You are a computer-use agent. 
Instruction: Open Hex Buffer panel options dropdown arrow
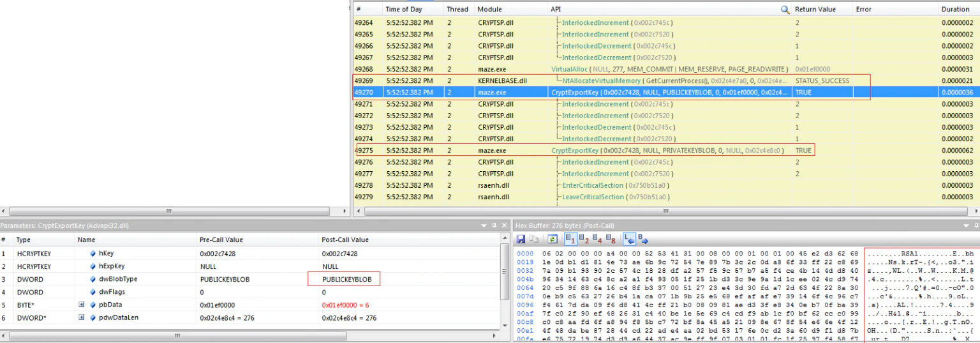[967, 225]
